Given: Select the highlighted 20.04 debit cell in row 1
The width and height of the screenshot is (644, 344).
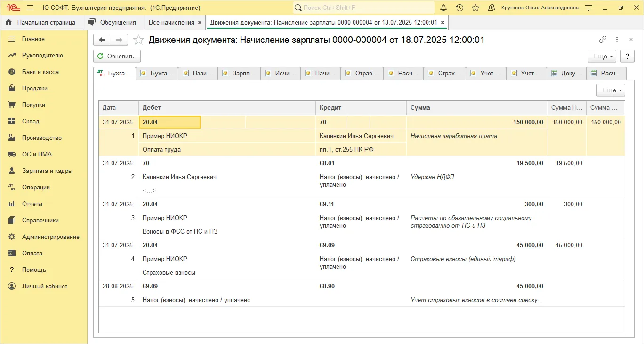Looking at the screenshot, I should pos(169,122).
